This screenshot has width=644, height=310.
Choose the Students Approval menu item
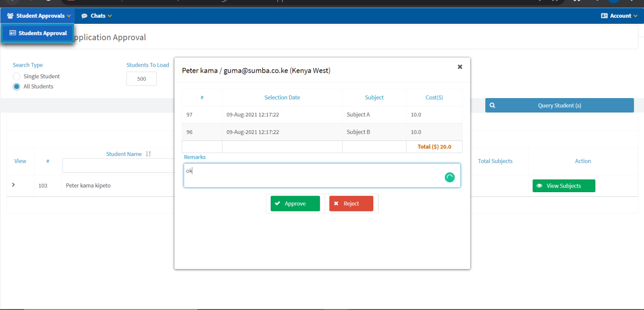(x=38, y=33)
